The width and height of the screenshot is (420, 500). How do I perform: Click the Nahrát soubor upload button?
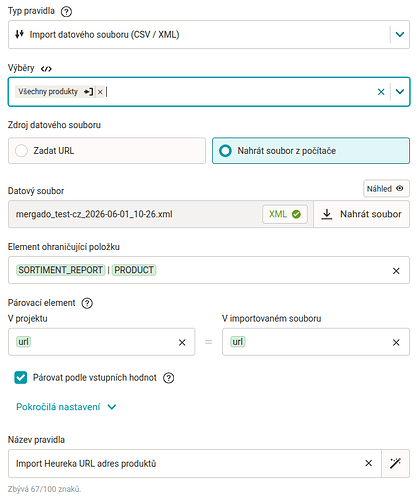tap(361, 214)
